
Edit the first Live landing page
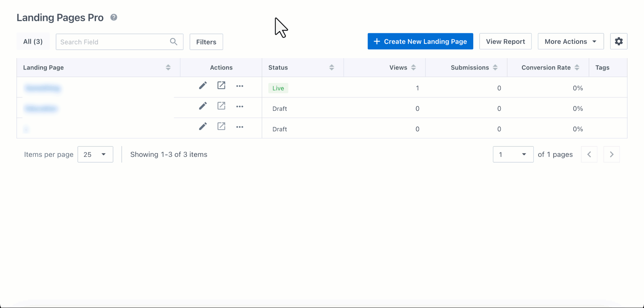click(x=203, y=85)
